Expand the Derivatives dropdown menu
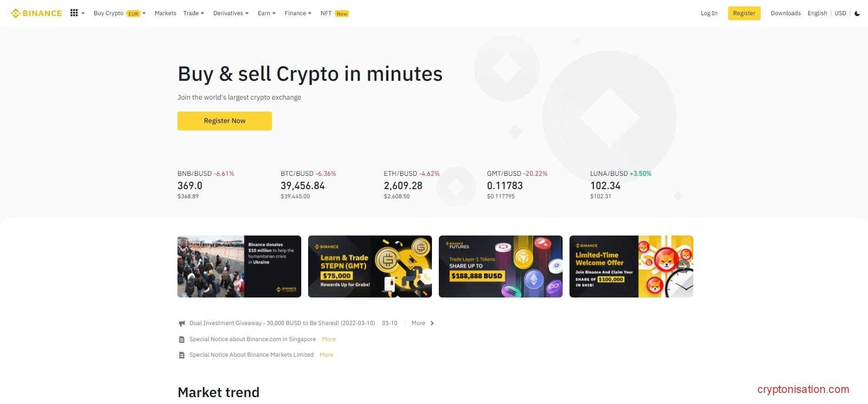 tap(231, 13)
